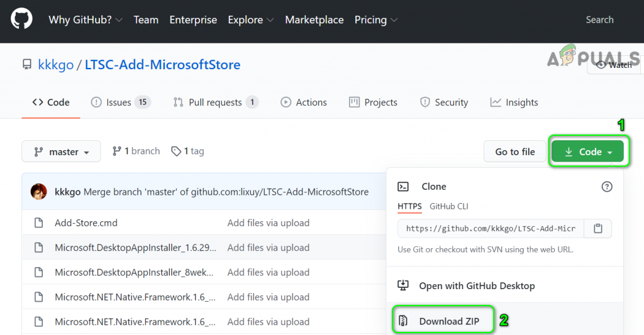
Task: Click the Search field in header
Action: tap(599, 20)
